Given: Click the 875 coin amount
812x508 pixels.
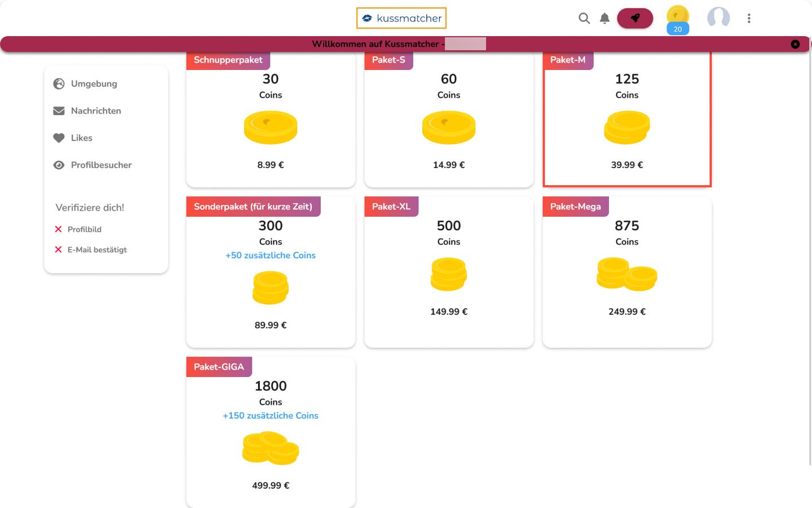Looking at the screenshot, I should 627,226.
